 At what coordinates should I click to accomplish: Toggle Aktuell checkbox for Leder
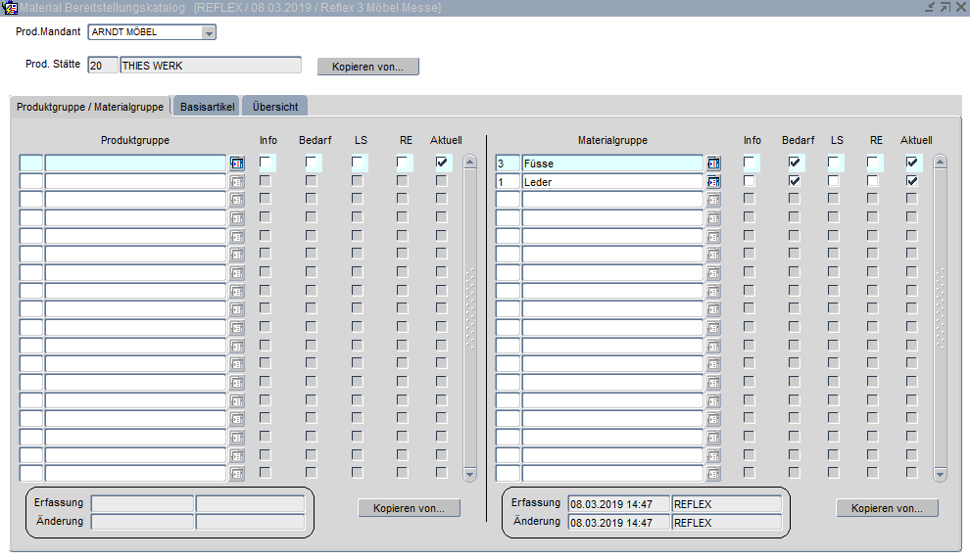912,181
